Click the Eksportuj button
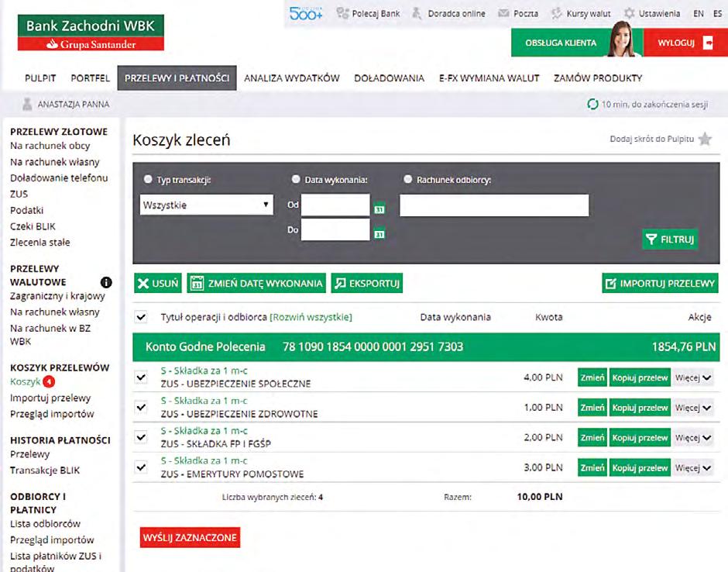The height and width of the screenshot is (572, 728). pyautogui.click(x=367, y=283)
